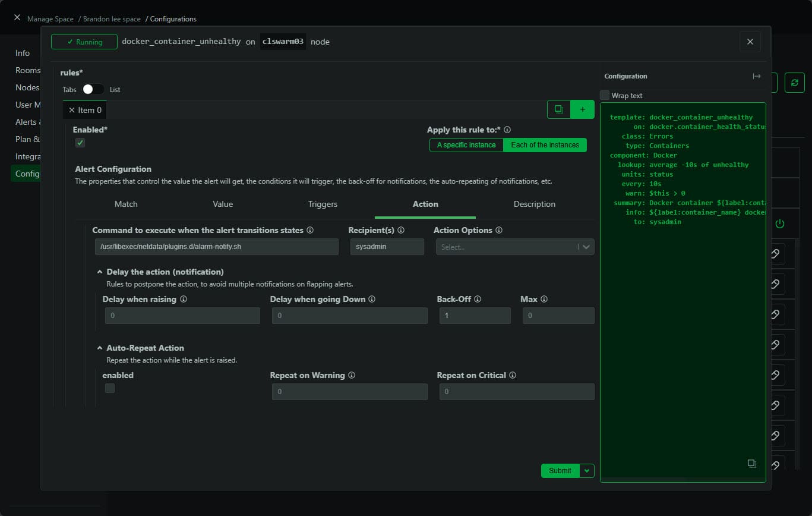Collapse the Delay the action (notification) section
The height and width of the screenshot is (516, 812).
pyautogui.click(x=100, y=271)
